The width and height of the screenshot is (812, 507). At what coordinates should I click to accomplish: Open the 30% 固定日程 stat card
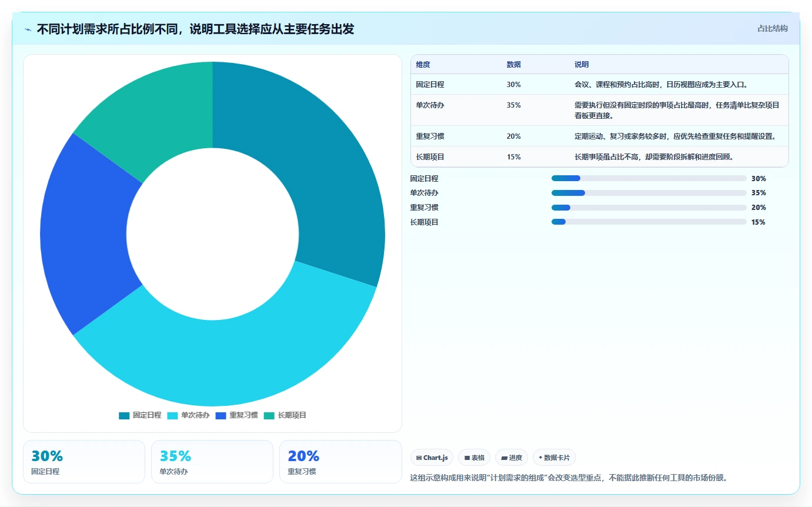click(x=84, y=462)
